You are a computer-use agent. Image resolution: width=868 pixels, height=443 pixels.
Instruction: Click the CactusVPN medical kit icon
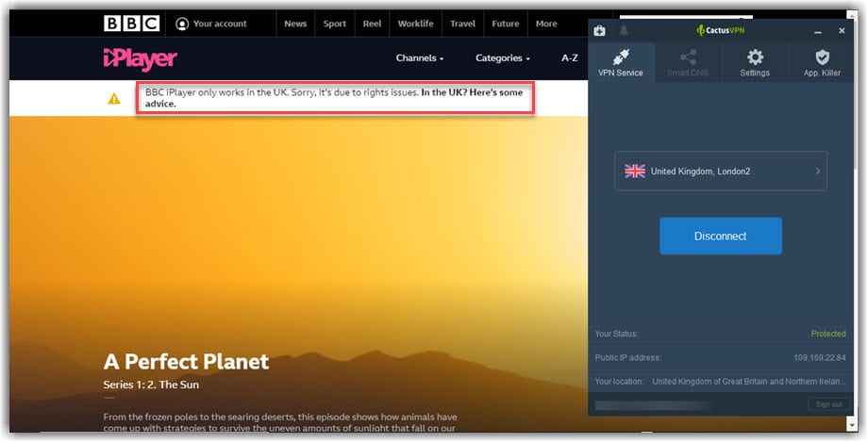[x=599, y=31]
